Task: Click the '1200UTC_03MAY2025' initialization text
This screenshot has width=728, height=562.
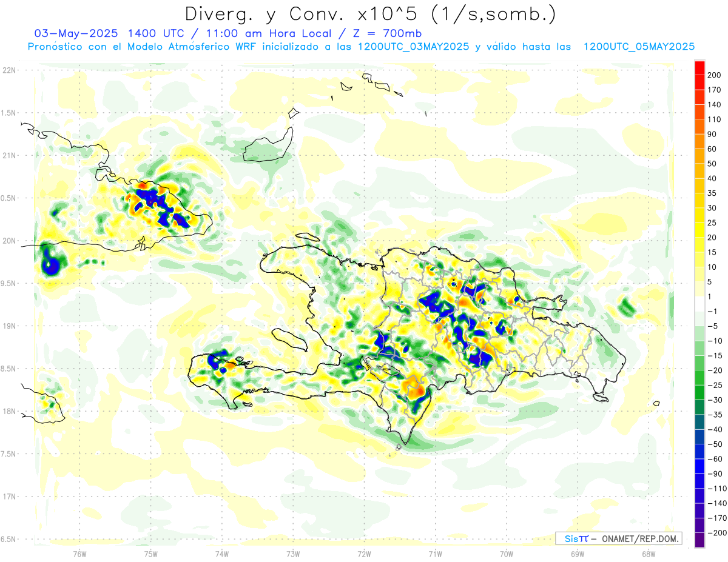Action: 413,47
